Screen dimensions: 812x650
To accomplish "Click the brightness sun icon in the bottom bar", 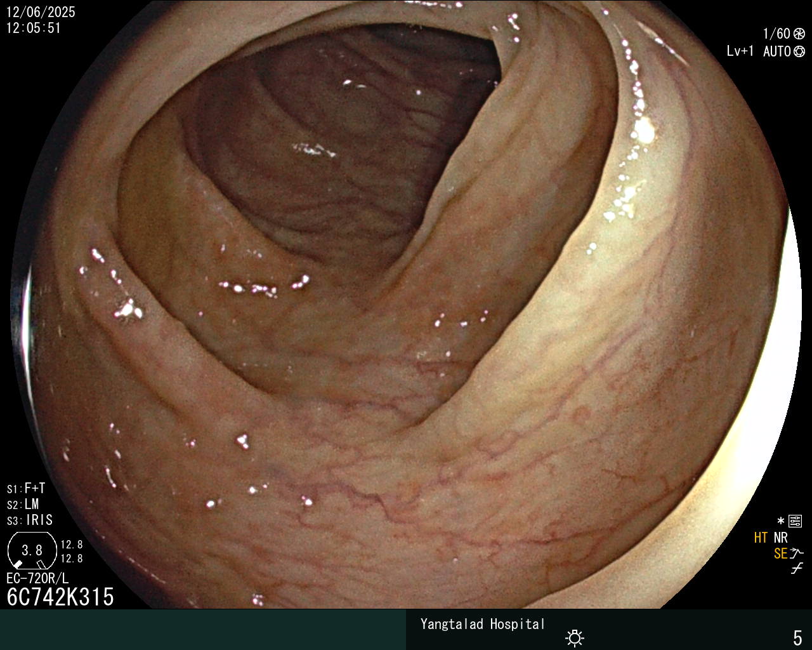I will coord(575,637).
